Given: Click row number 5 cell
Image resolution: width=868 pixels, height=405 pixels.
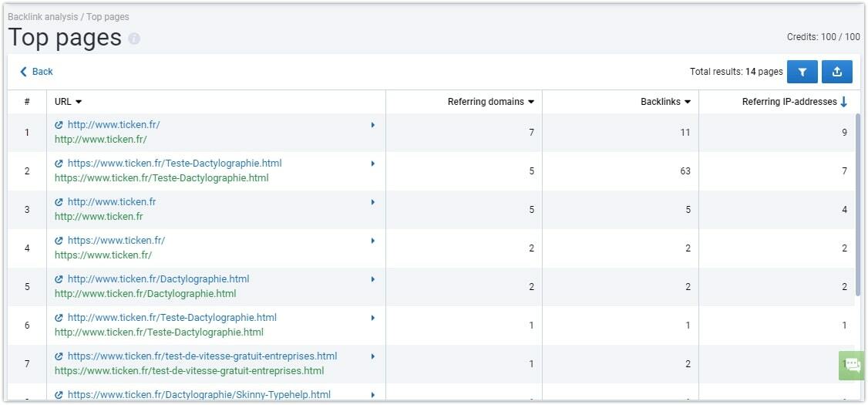Looking at the screenshot, I should point(26,287).
